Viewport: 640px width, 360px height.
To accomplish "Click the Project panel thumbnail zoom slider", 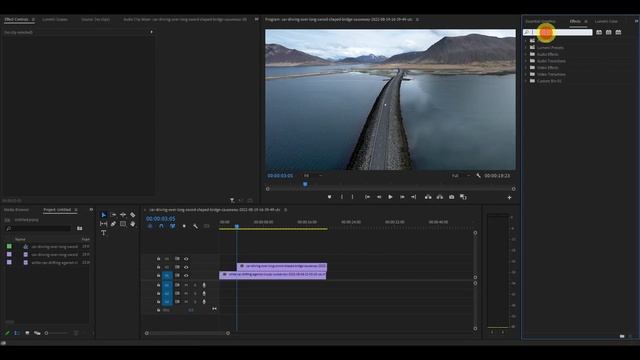I will click(x=56, y=333).
